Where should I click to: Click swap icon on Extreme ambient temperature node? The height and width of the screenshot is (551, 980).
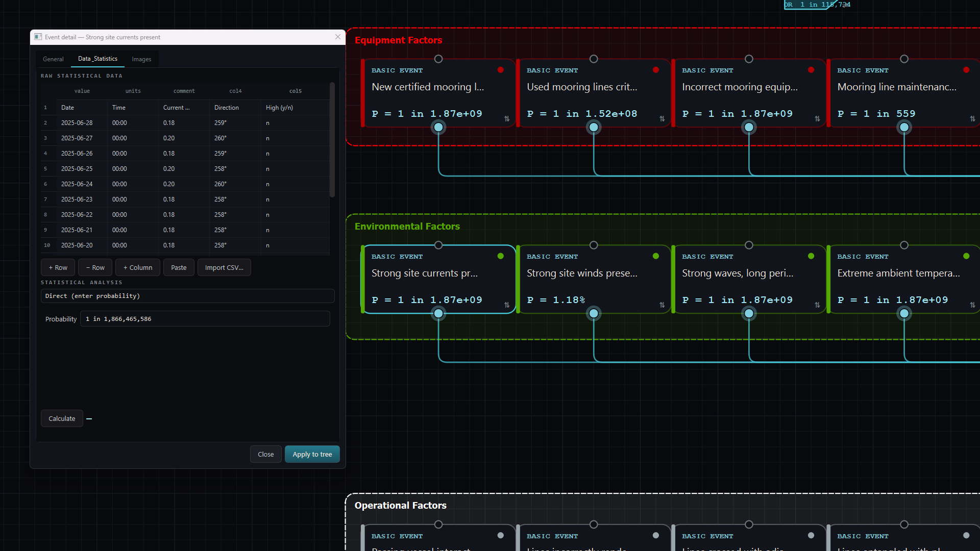(x=972, y=305)
